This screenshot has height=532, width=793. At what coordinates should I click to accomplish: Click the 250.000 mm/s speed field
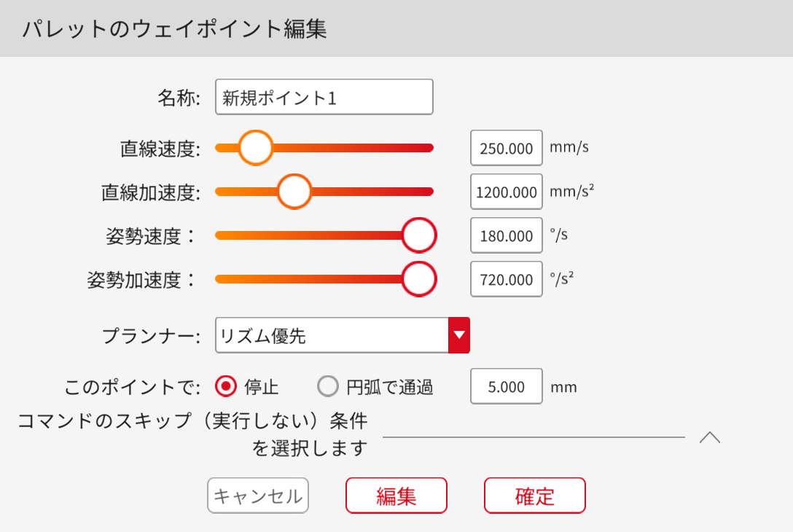pyautogui.click(x=507, y=149)
